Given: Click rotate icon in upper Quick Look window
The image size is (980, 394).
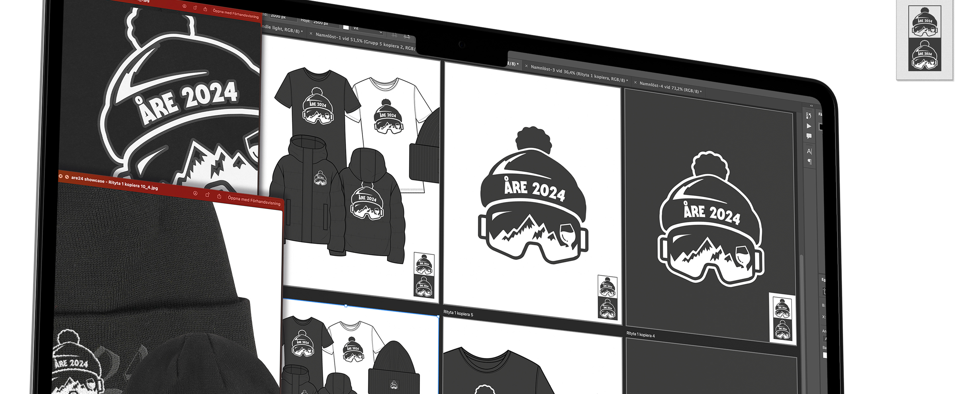Looking at the screenshot, I should (x=195, y=8).
